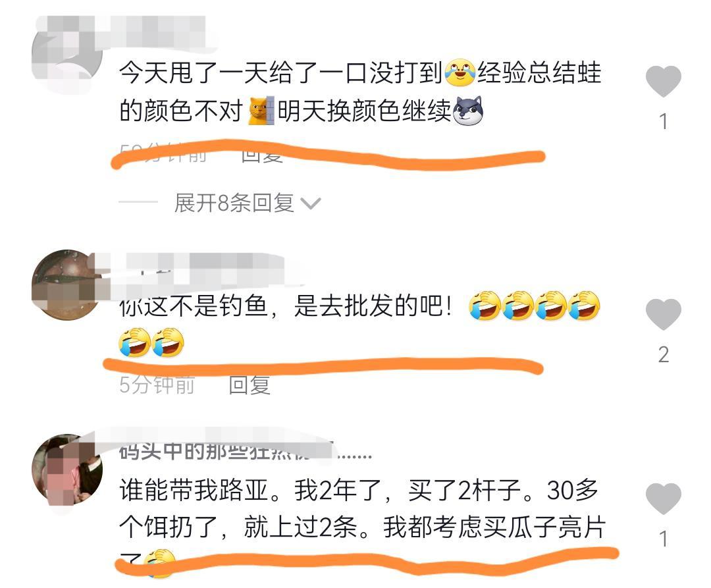711x588 pixels.
Task: Open the 码头中的那些 username profile
Action: pyautogui.click(x=246, y=450)
